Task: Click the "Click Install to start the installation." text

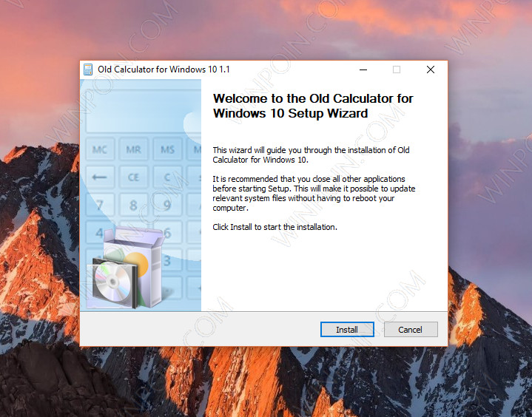Action: pos(275,227)
